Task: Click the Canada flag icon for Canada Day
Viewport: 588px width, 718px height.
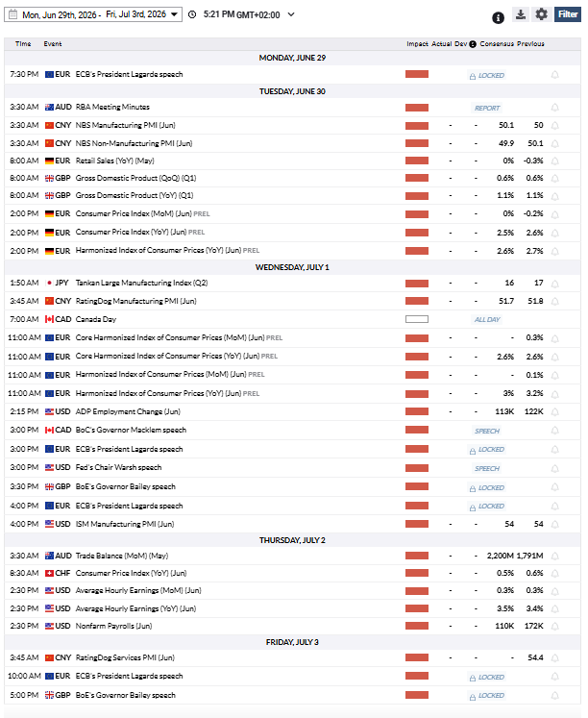Action: point(49,319)
